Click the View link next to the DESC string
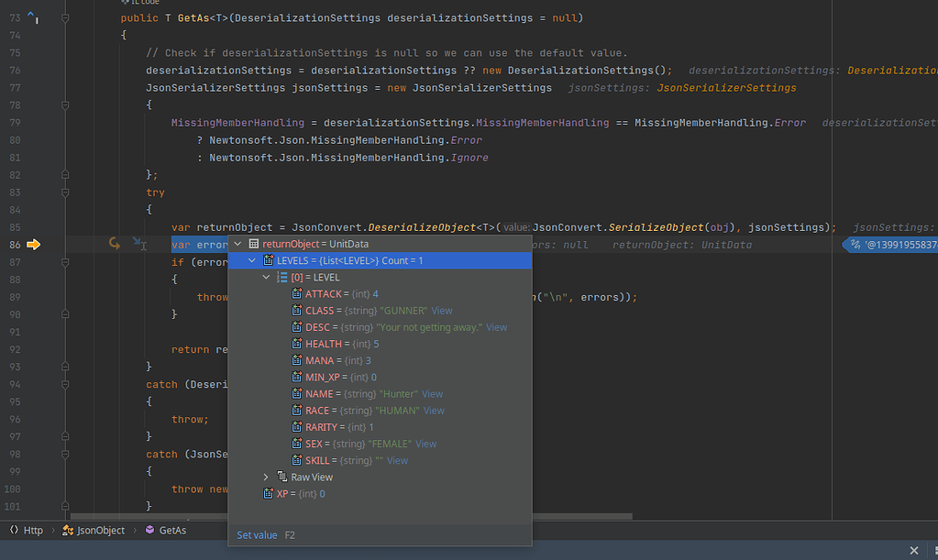This screenshot has height=560, width=938. tap(496, 326)
